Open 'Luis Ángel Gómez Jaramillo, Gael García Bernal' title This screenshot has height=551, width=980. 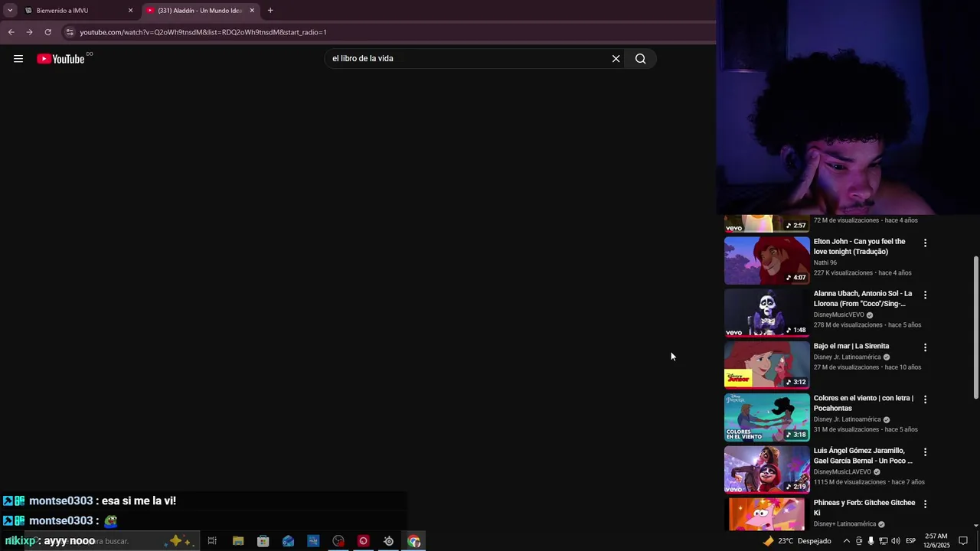[862, 455]
